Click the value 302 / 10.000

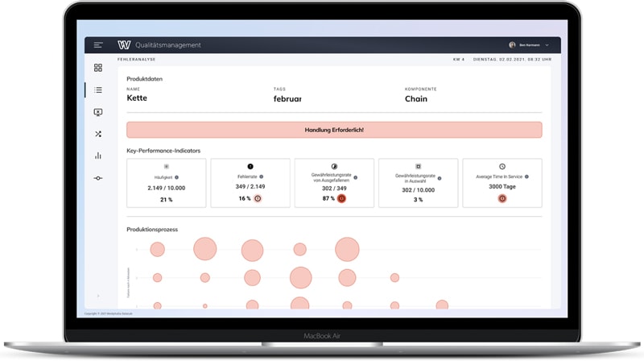pos(418,190)
